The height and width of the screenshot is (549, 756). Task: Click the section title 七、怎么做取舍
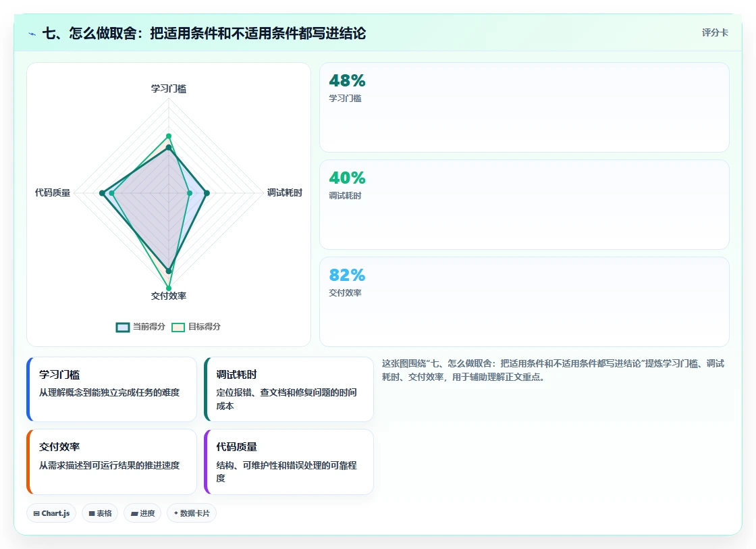(x=204, y=33)
